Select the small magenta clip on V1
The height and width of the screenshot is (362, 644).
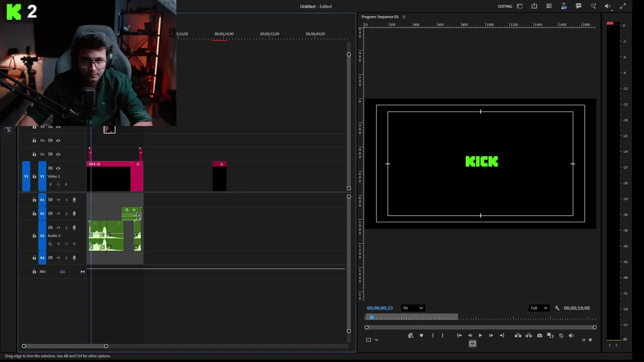click(x=219, y=176)
